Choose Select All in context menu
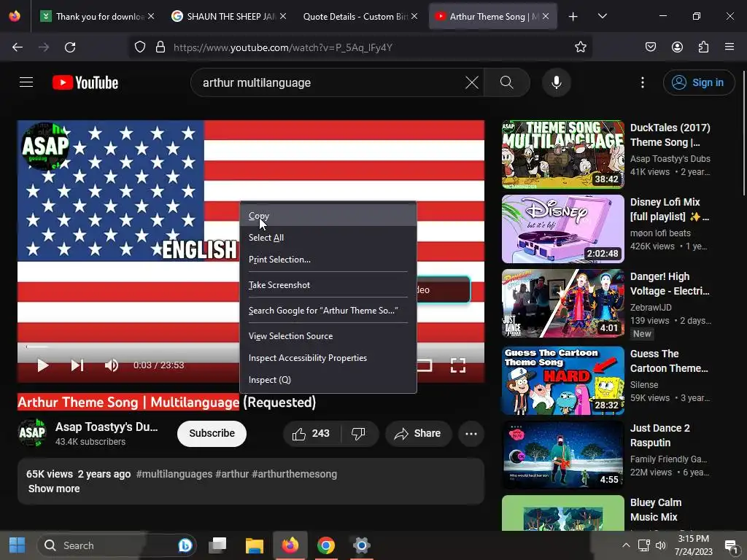 point(328,237)
